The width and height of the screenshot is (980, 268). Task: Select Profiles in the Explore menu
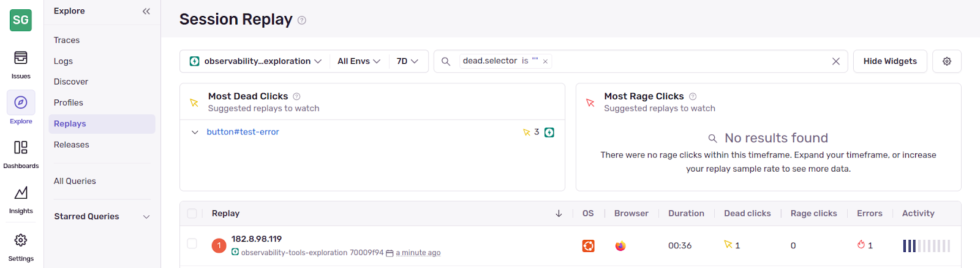[69, 102]
